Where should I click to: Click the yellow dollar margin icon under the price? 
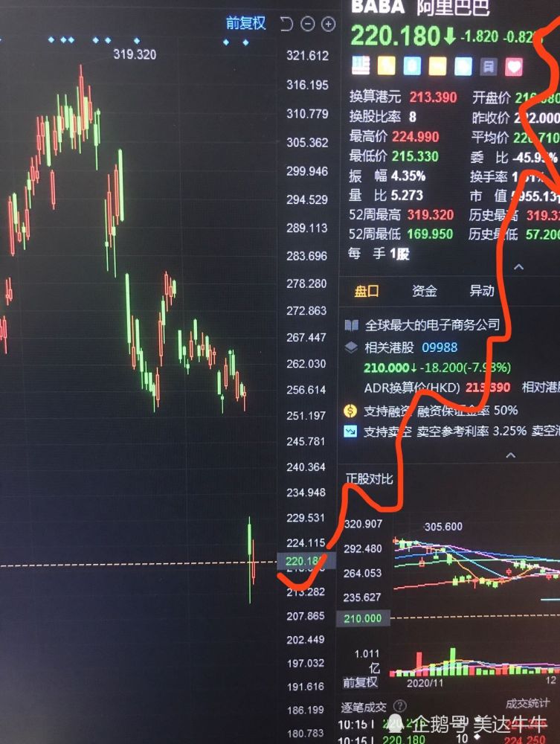(387, 66)
